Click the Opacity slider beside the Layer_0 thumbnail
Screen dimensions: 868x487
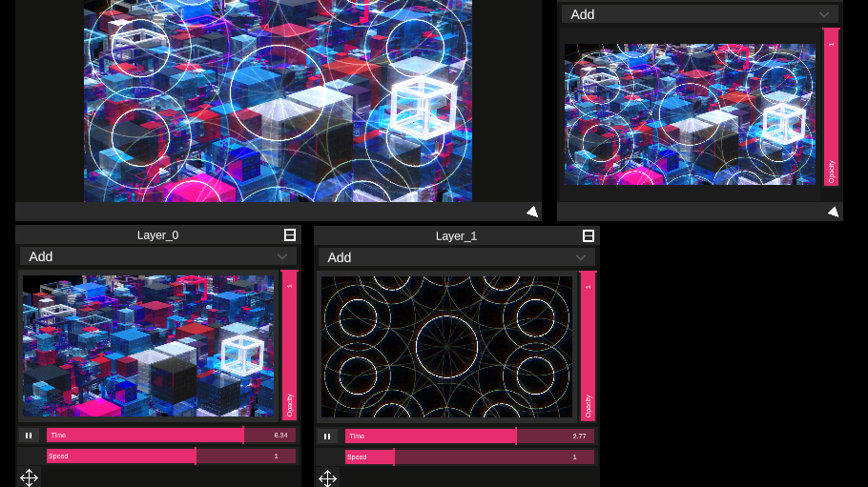point(289,345)
